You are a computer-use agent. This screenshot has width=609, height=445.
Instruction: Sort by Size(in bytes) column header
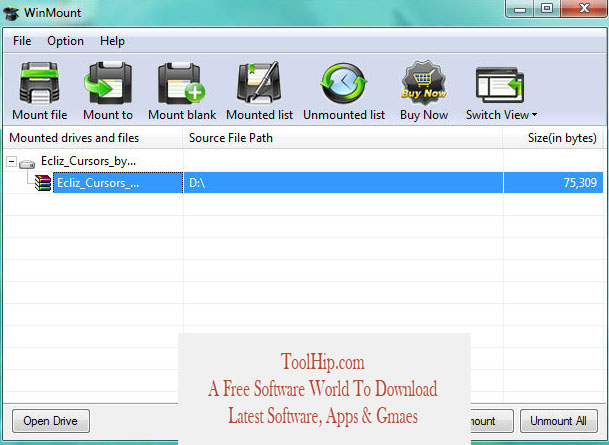553,138
